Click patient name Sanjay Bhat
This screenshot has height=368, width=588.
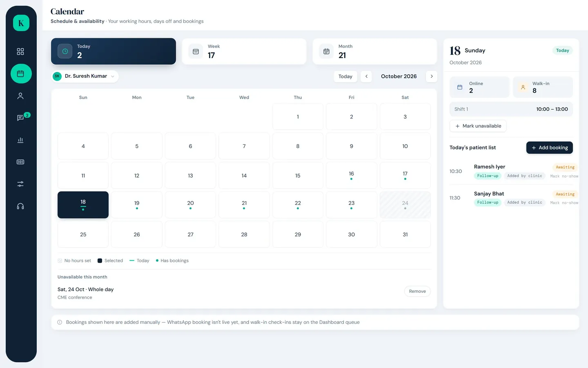[489, 194]
